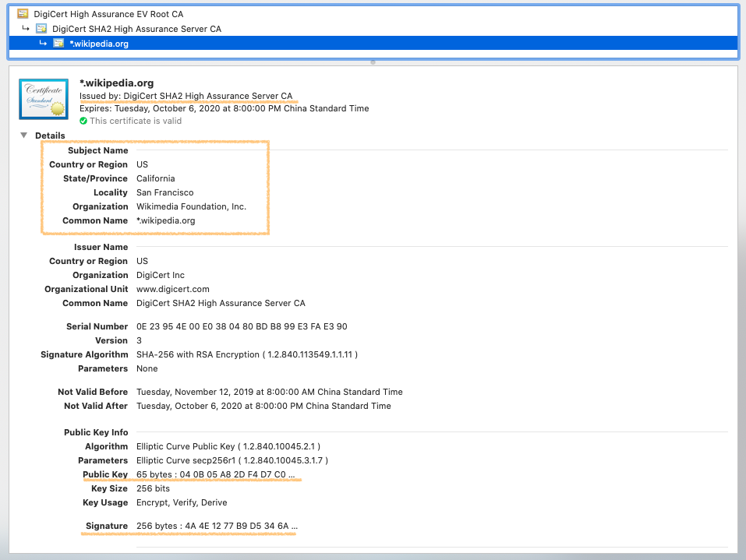Click the Serial Number label
This screenshot has height=560, width=746.
point(97,326)
